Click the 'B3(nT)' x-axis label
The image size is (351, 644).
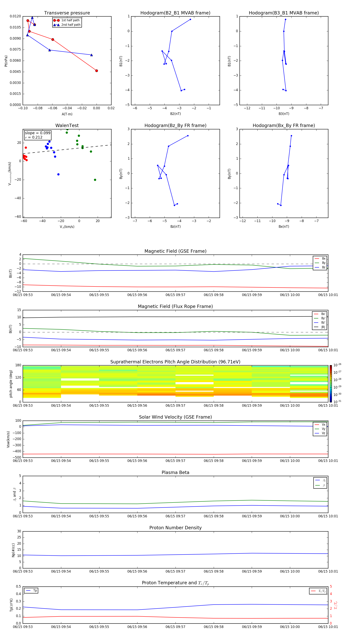point(284,114)
